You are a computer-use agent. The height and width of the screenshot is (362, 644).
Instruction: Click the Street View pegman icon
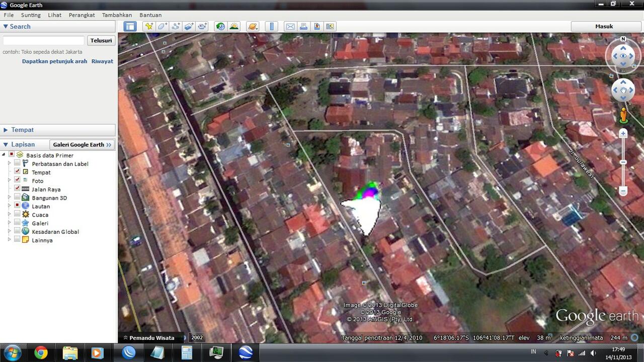point(623,115)
